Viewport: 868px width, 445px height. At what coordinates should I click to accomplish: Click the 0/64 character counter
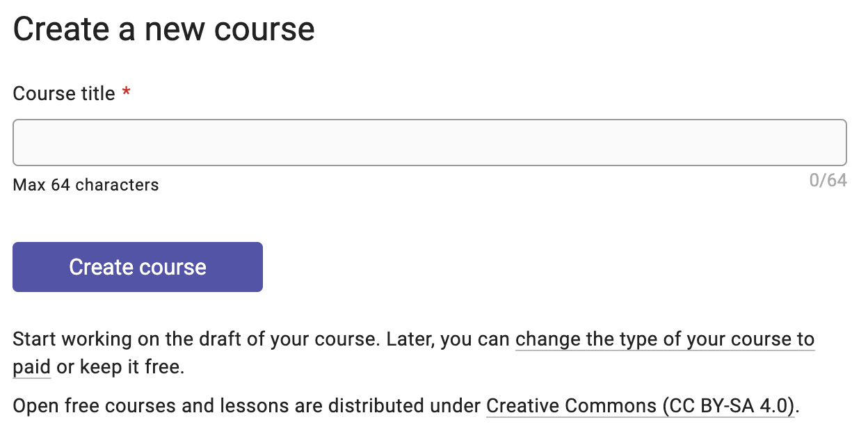(x=828, y=181)
